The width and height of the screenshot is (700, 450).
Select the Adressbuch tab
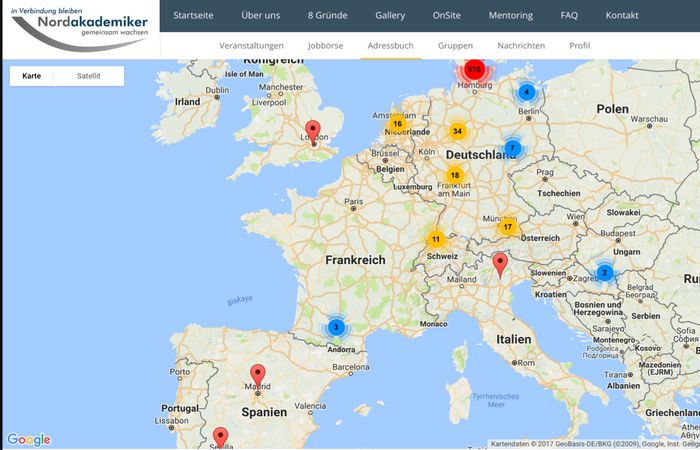(391, 46)
